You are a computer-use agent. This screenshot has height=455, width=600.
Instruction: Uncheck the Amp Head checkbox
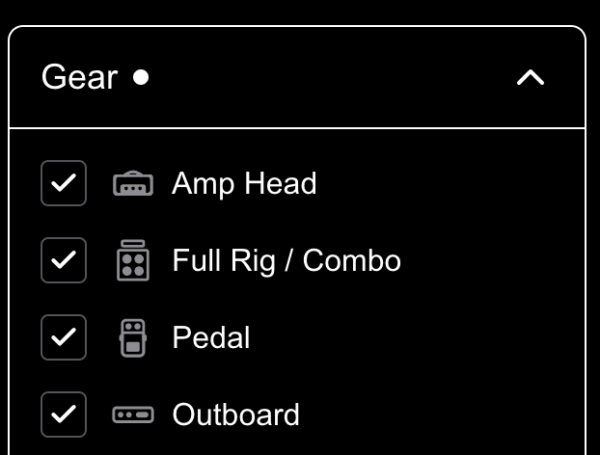pos(64,183)
